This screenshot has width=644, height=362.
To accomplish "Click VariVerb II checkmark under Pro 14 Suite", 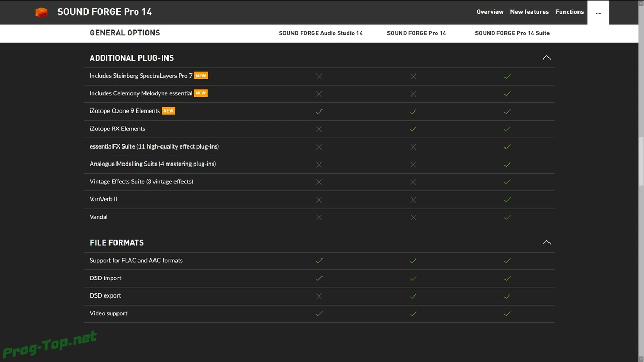I will click(507, 200).
